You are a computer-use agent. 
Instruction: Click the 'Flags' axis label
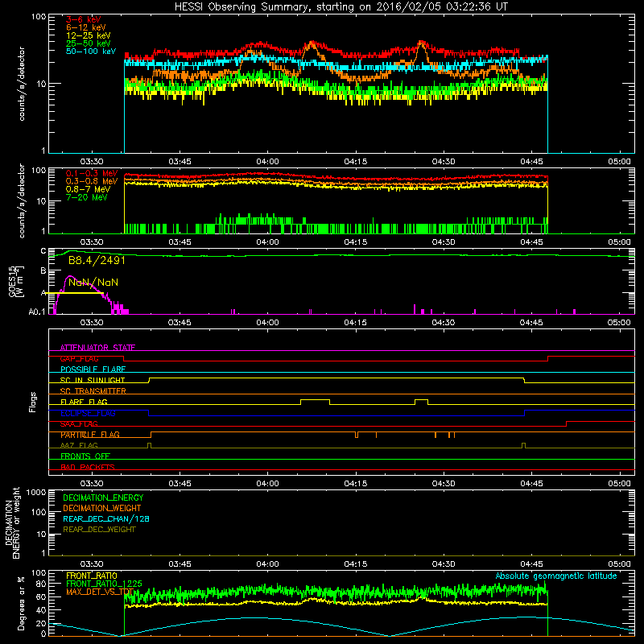click(32, 402)
